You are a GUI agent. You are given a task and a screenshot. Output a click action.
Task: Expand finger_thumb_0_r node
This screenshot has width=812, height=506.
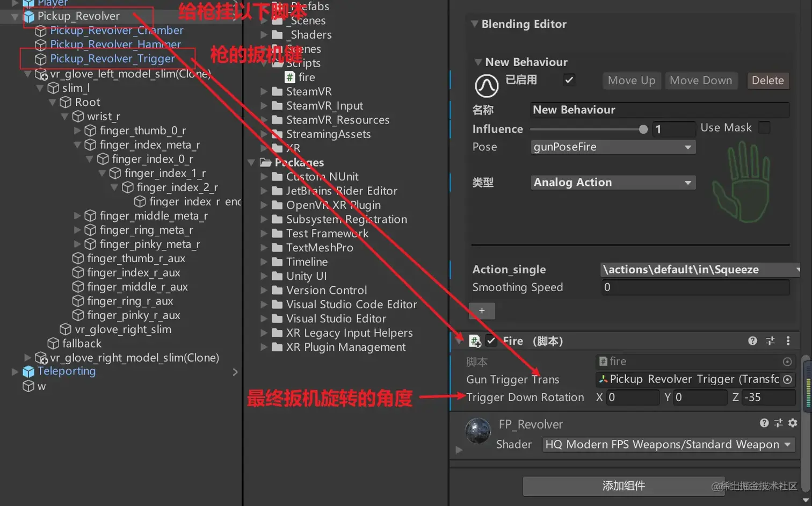click(77, 131)
